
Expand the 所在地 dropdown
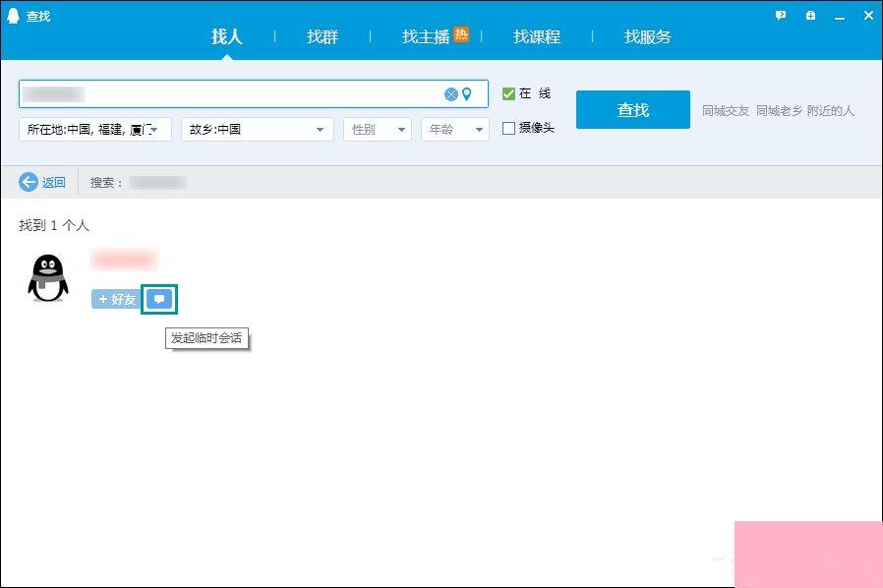point(95,130)
